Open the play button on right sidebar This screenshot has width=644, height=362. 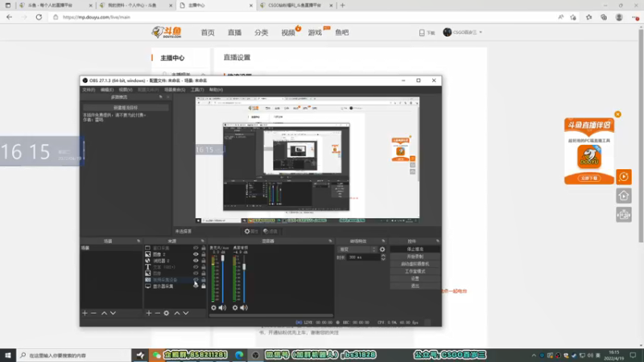[624, 177]
